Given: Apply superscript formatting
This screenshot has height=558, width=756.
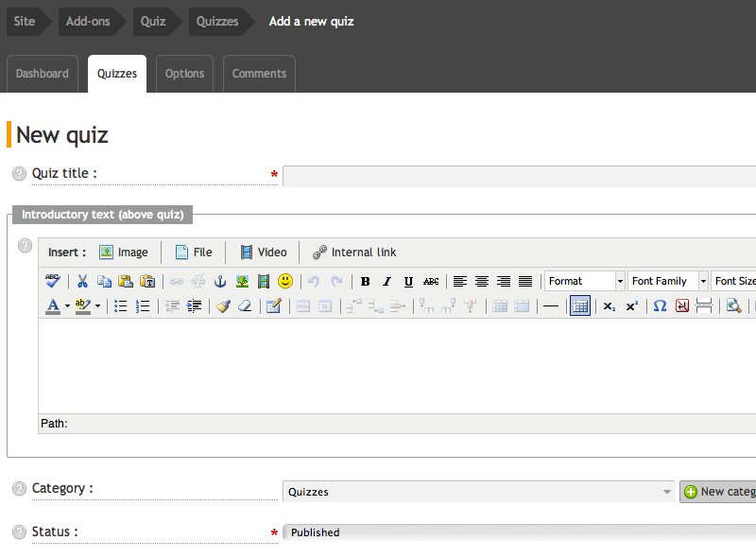Looking at the screenshot, I should [x=631, y=306].
